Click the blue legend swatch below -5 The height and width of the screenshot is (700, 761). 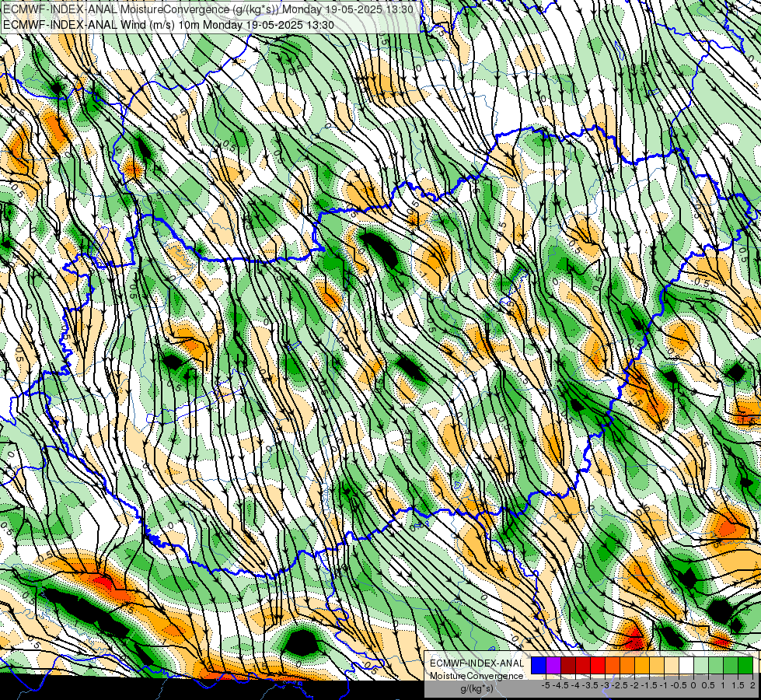click(539, 666)
